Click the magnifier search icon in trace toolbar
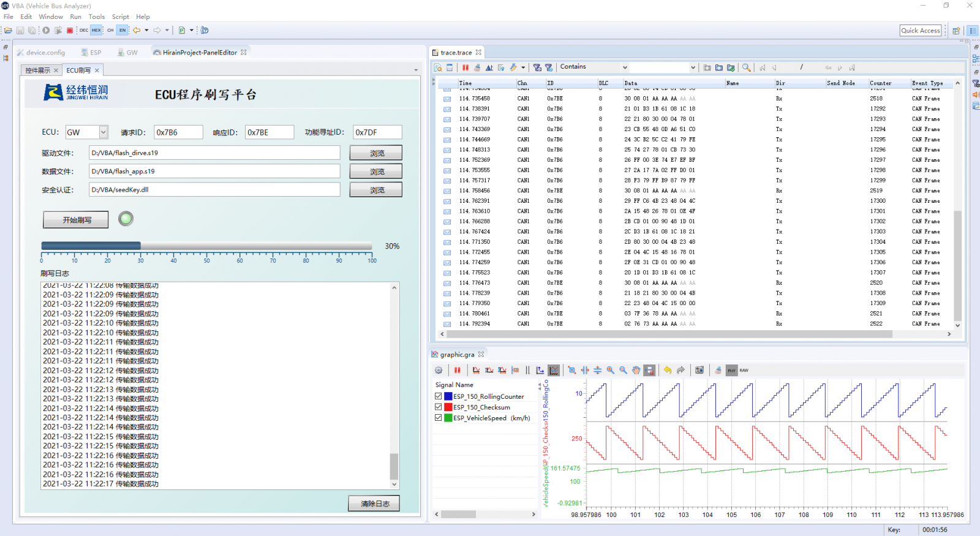The height and width of the screenshot is (536, 980). click(746, 67)
